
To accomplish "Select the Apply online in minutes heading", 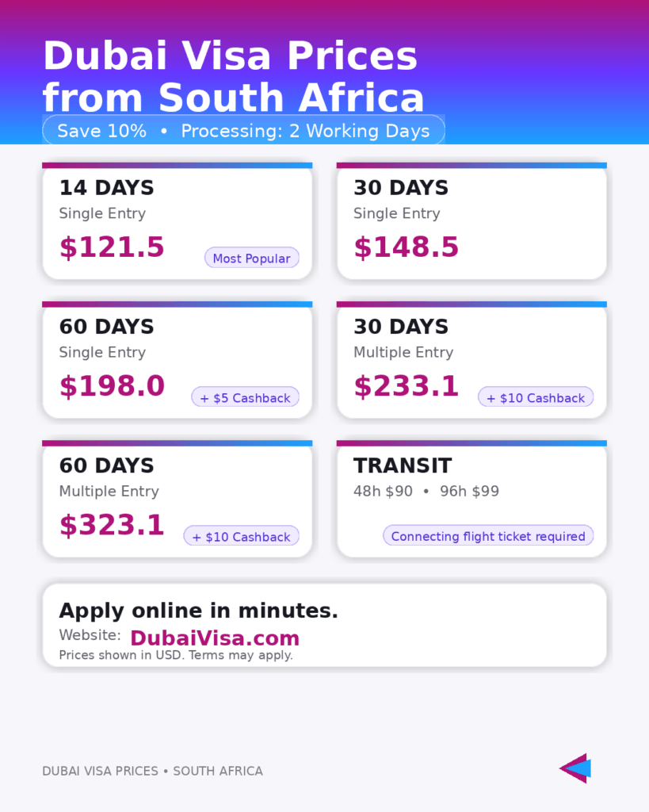I will pyautogui.click(x=198, y=611).
